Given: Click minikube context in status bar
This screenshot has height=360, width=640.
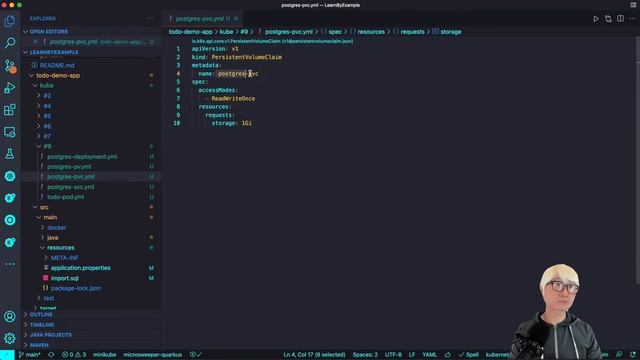Looking at the screenshot, I should (x=104, y=355).
